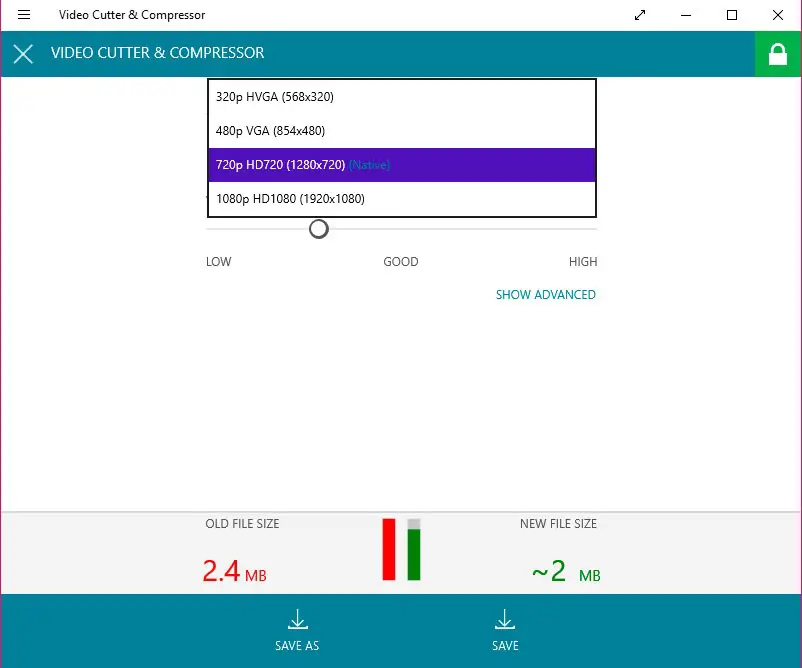Click the NEW FILE SIZE label
This screenshot has height=668, width=802.
point(558,524)
